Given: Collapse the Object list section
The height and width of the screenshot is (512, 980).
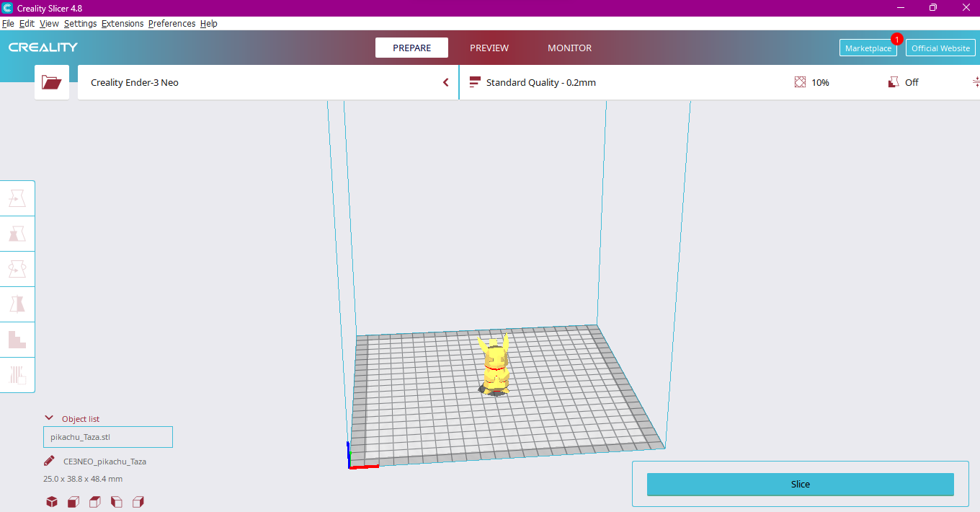Looking at the screenshot, I should click(x=50, y=418).
